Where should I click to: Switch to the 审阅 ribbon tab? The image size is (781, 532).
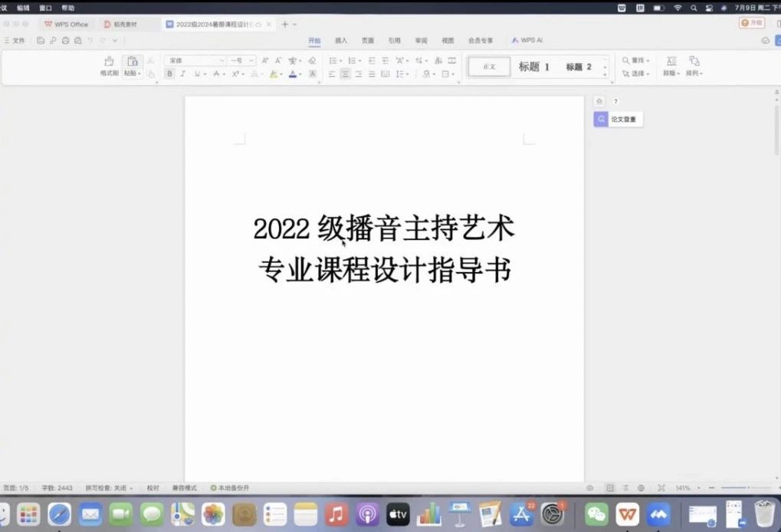click(x=421, y=41)
